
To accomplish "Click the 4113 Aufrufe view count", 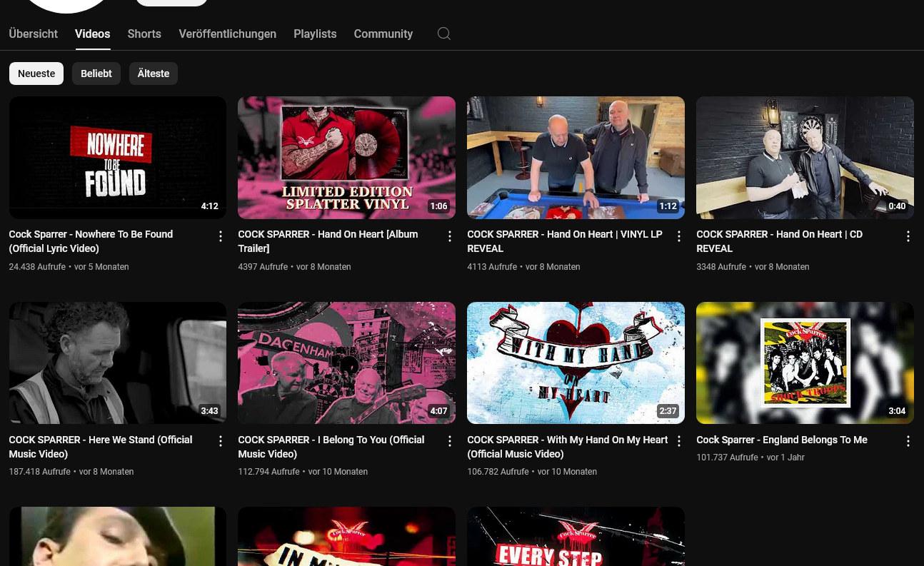I will (492, 267).
